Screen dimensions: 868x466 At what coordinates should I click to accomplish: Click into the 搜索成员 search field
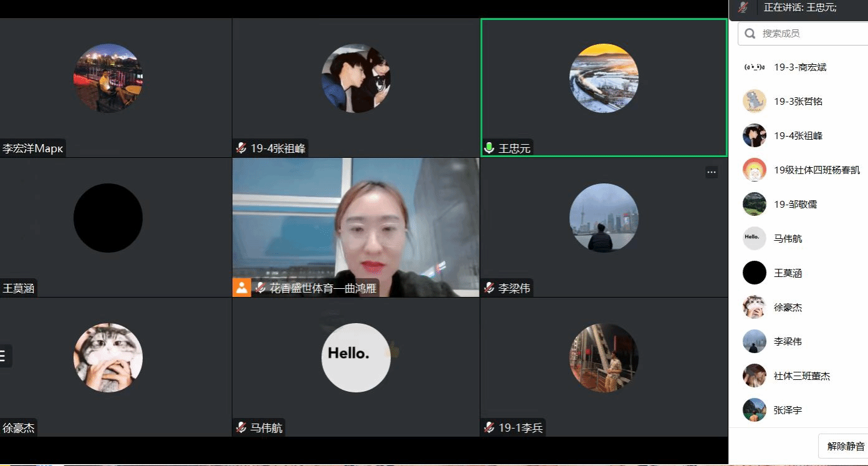click(x=811, y=34)
